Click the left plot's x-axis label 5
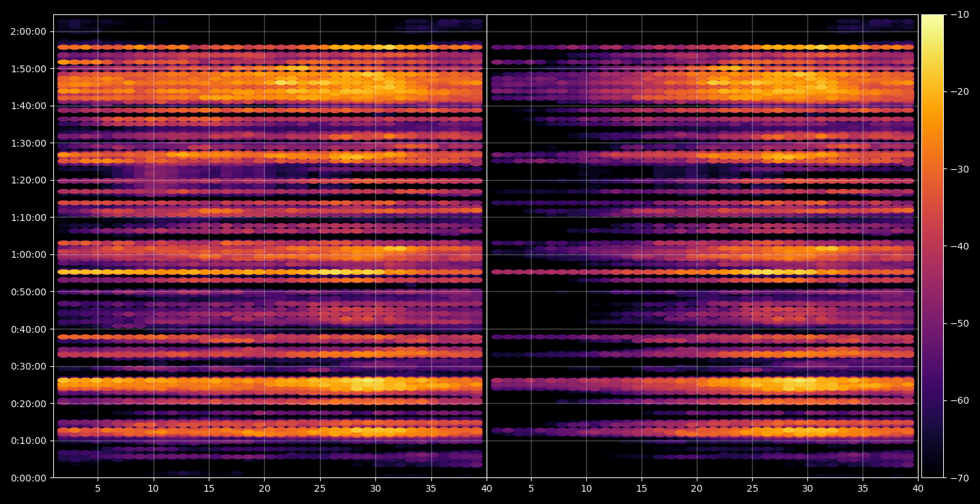The width and height of the screenshot is (980, 504). point(98,488)
